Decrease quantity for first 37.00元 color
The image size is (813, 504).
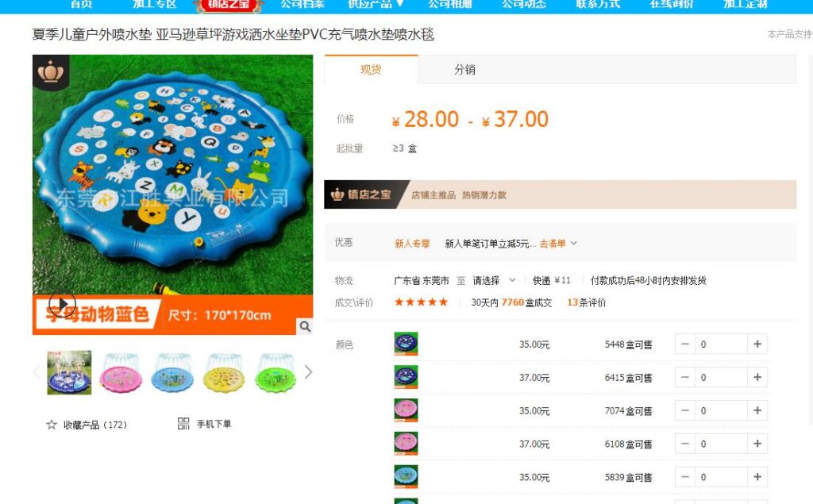click(685, 378)
